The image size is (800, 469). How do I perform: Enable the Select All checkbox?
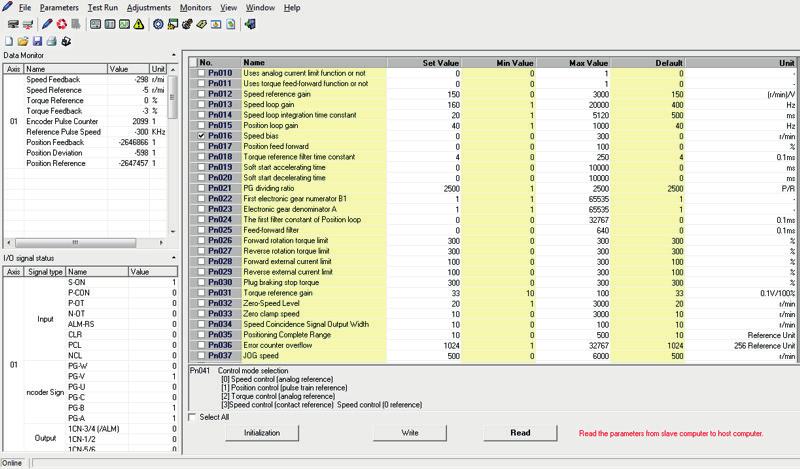click(192, 417)
